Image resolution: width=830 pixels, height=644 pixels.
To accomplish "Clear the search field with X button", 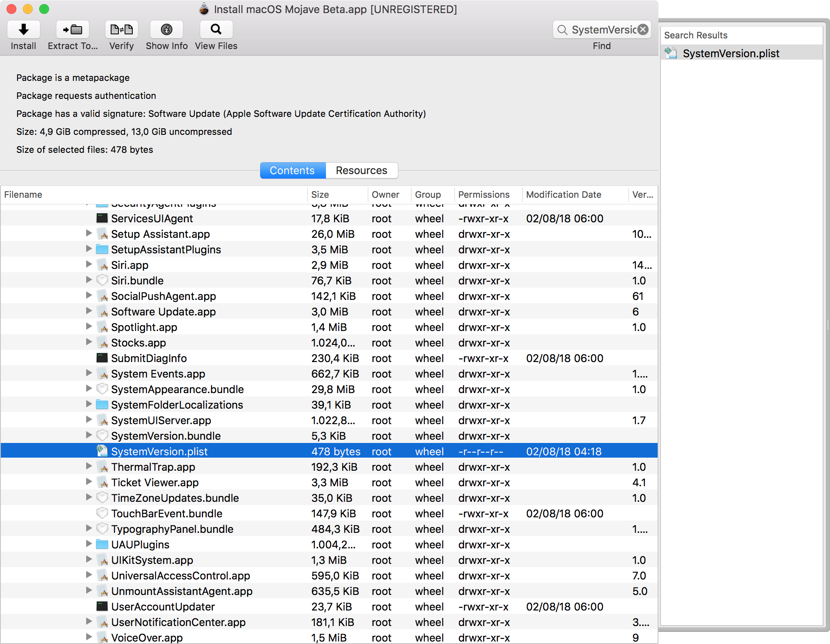I will 643,29.
